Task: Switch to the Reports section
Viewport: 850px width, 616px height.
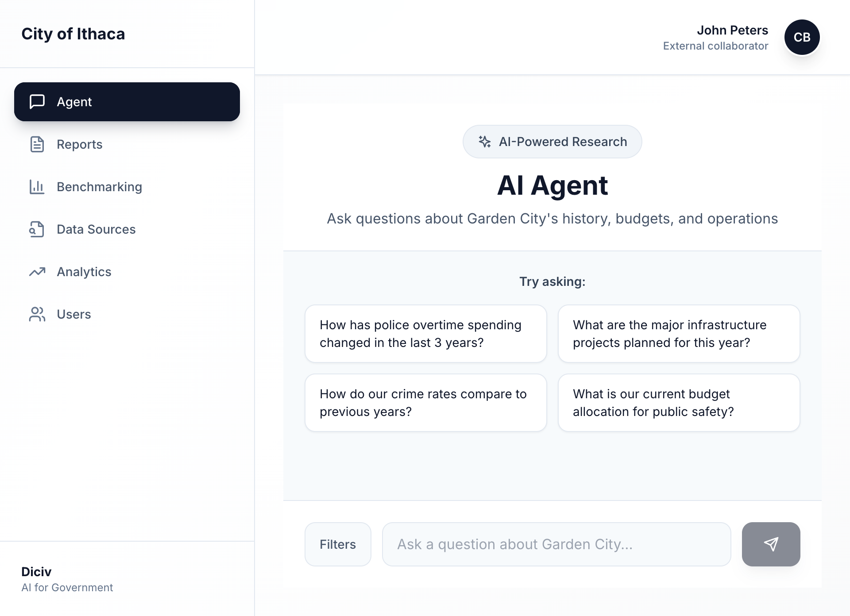Action: 80,144
